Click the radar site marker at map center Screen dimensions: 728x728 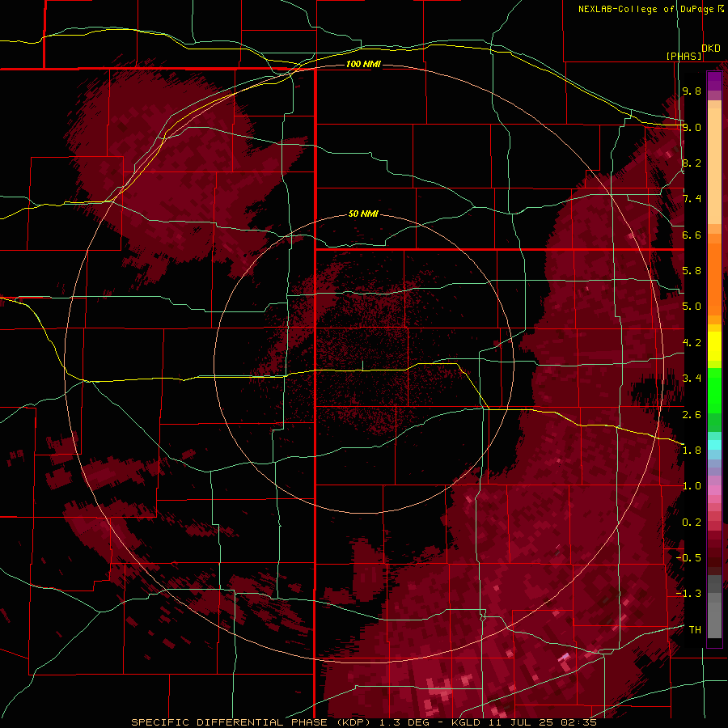point(362,366)
